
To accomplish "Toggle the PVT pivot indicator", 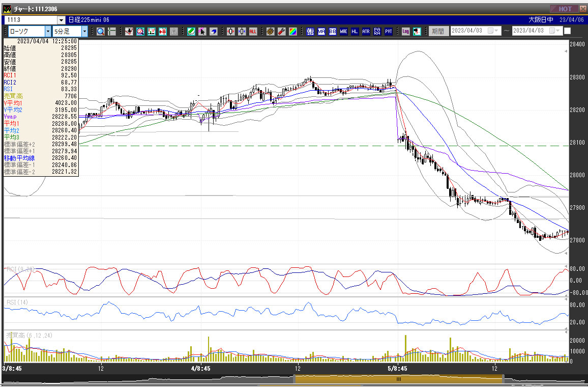I will coord(389,32).
